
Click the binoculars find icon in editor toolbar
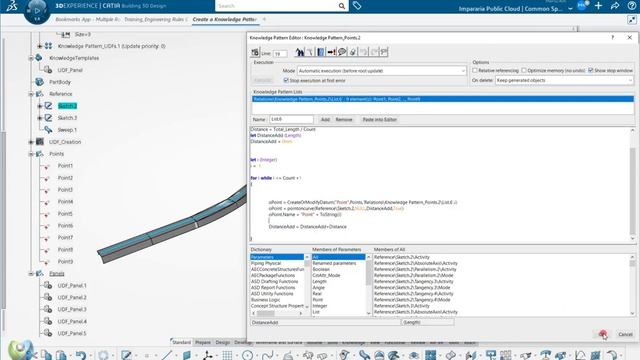click(300, 52)
